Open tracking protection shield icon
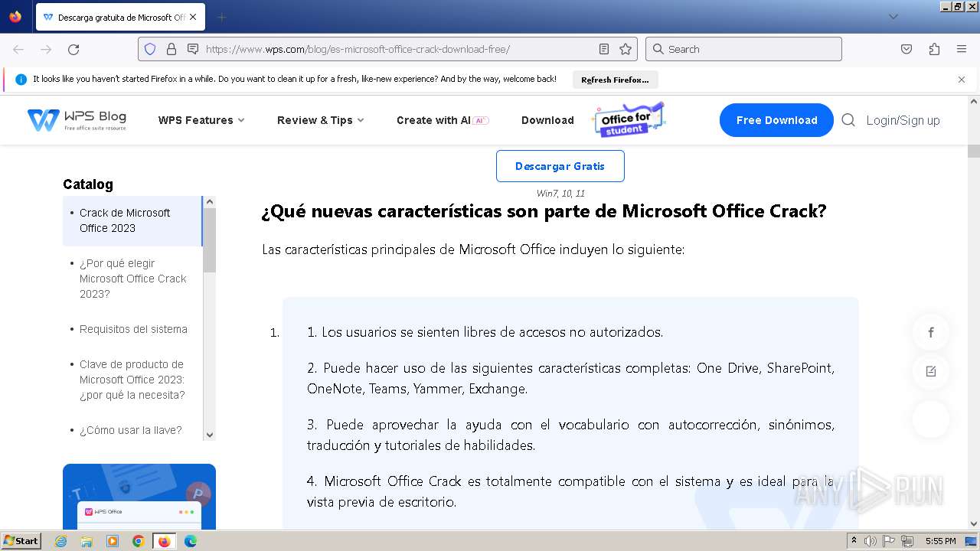Viewport: 980px width, 551px height. pos(150,49)
